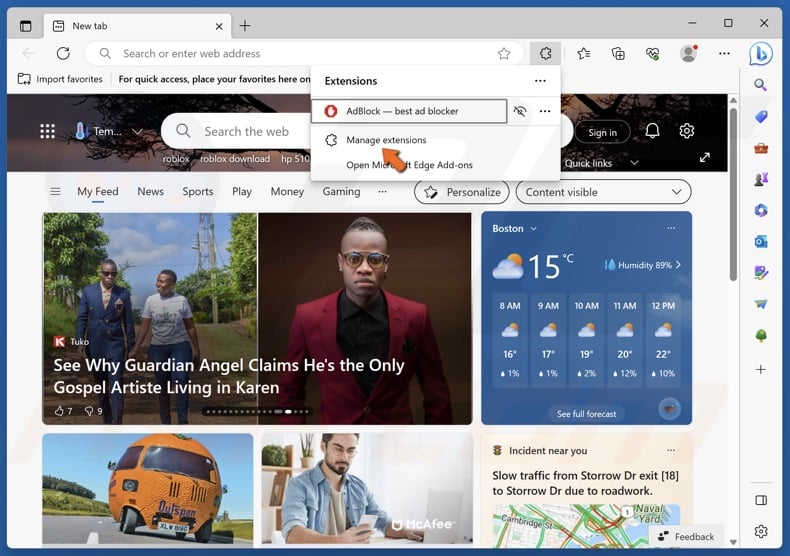The width and height of the screenshot is (790, 556).
Task: Open Browser essentials heart icon
Action: 652,53
